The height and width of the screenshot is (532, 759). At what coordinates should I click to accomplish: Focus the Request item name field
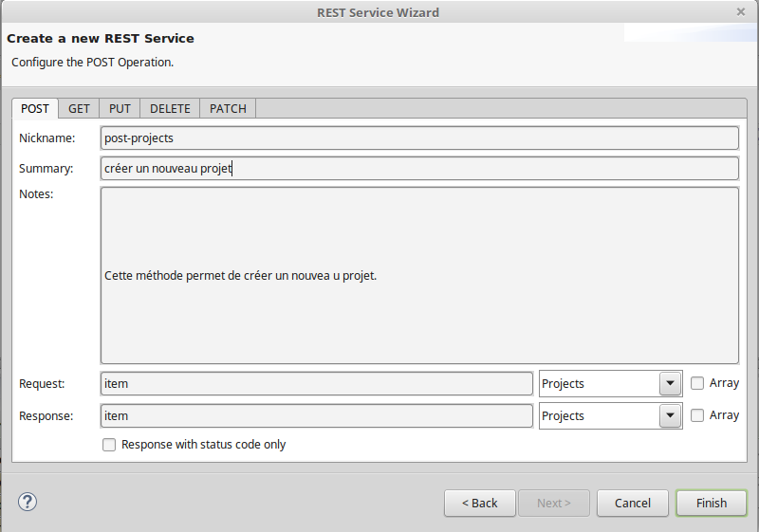[x=317, y=383]
